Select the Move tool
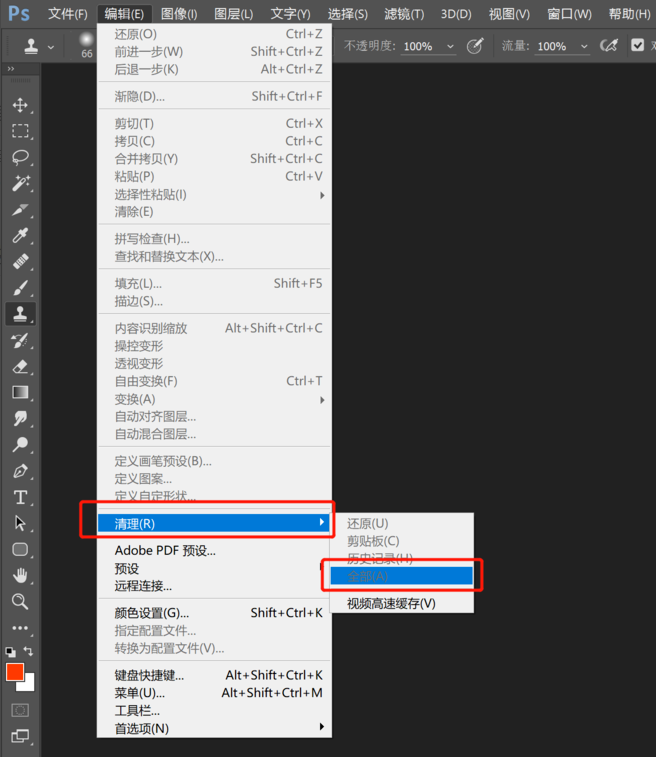This screenshot has width=656, height=757. 20,105
